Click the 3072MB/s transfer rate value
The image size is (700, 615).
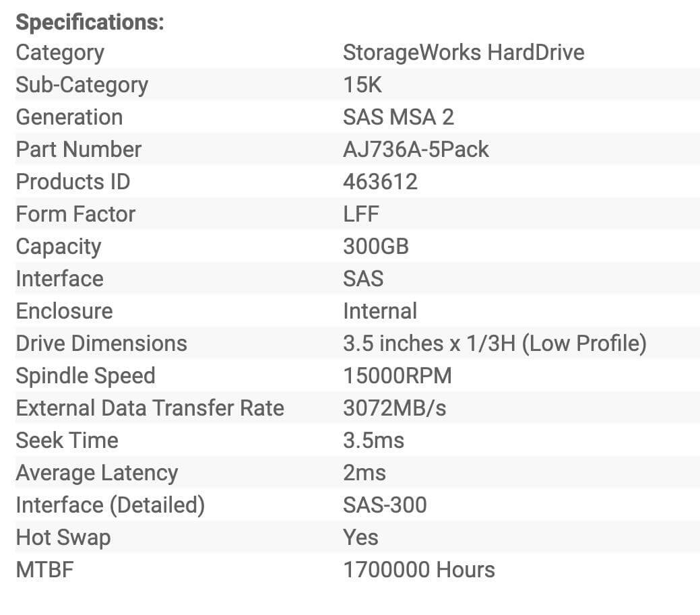[394, 408]
